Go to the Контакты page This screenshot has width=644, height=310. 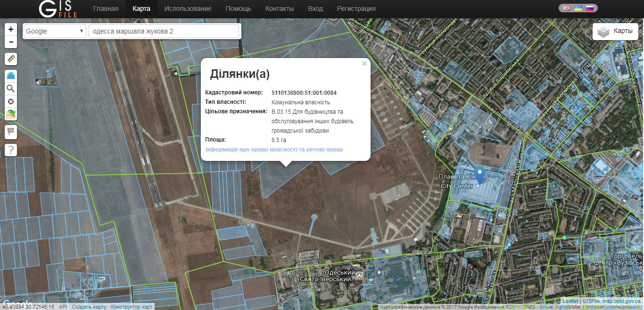pos(279,9)
